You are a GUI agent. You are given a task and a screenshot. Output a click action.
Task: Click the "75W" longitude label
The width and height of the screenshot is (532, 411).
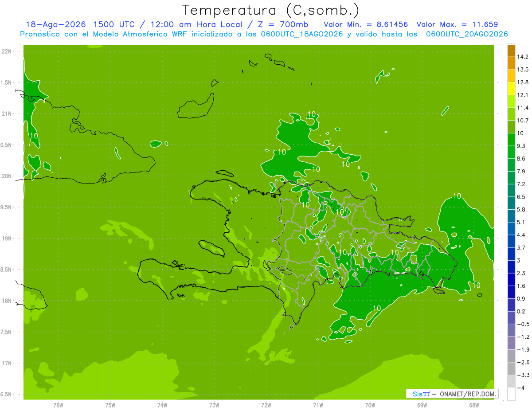pyautogui.click(x=110, y=405)
